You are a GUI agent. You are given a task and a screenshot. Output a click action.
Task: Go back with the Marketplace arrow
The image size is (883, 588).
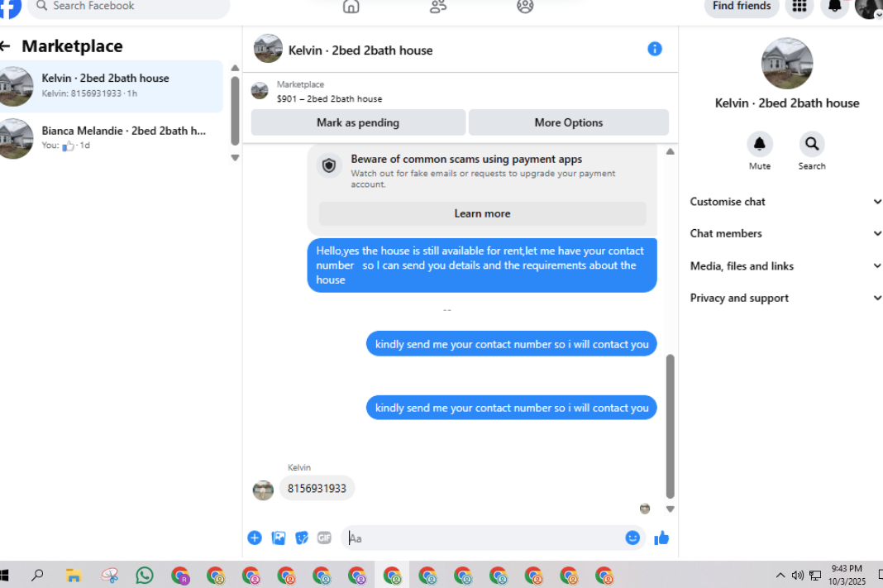point(6,46)
